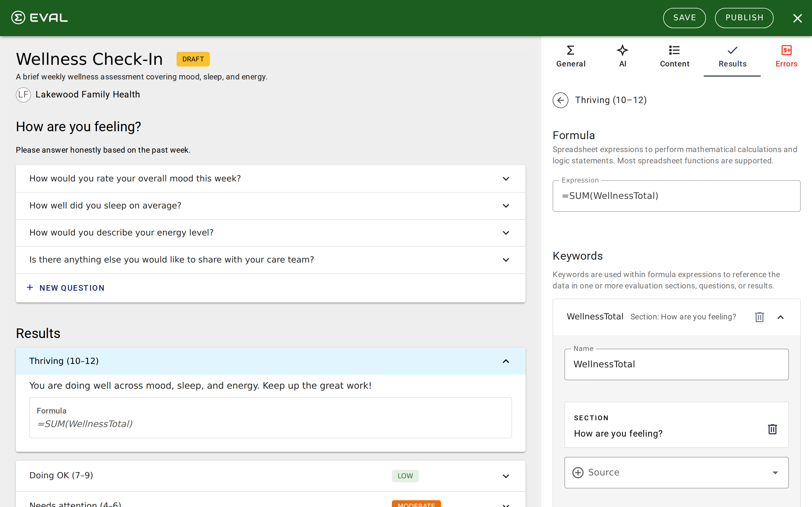
Task: Click the back arrow beside Thriving (10–12)
Action: [x=560, y=100]
